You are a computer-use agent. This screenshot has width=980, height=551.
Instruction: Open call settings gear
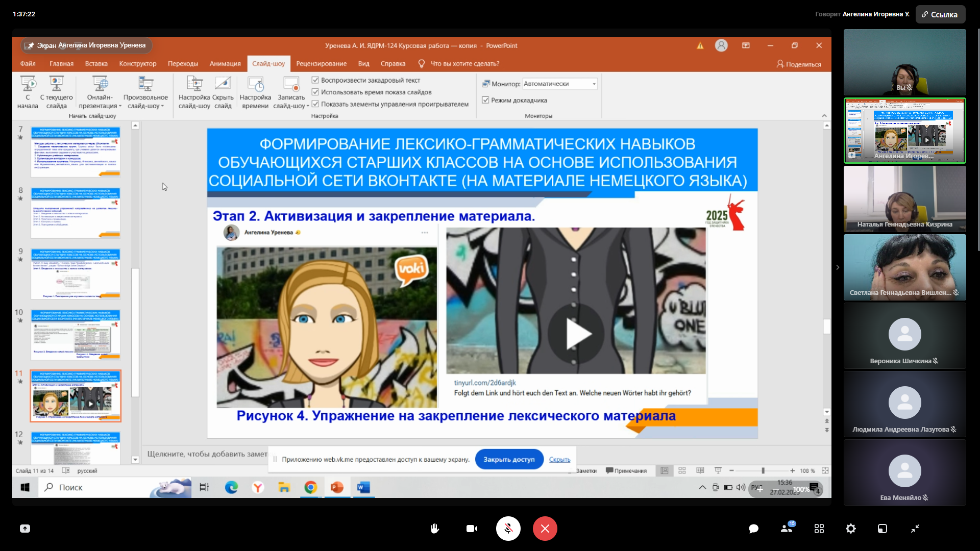[850, 529]
